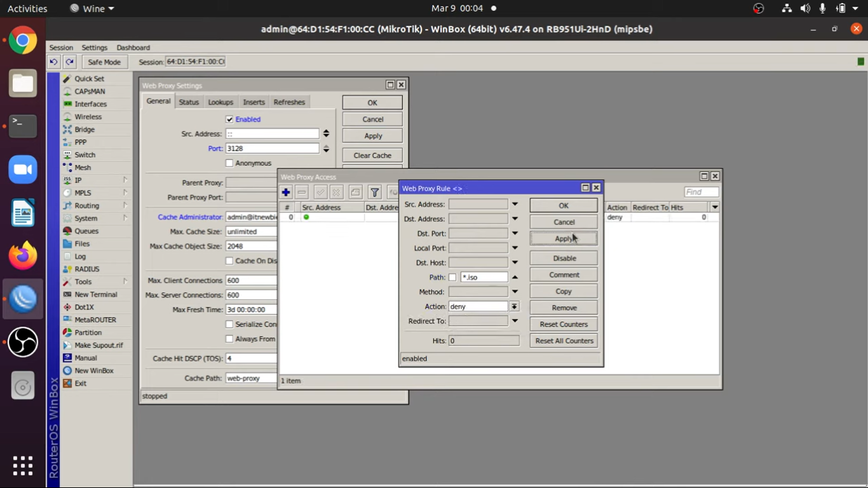The image size is (868, 488).
Task: Click the disable cross toolbar icon
Action: click(336, 193)
